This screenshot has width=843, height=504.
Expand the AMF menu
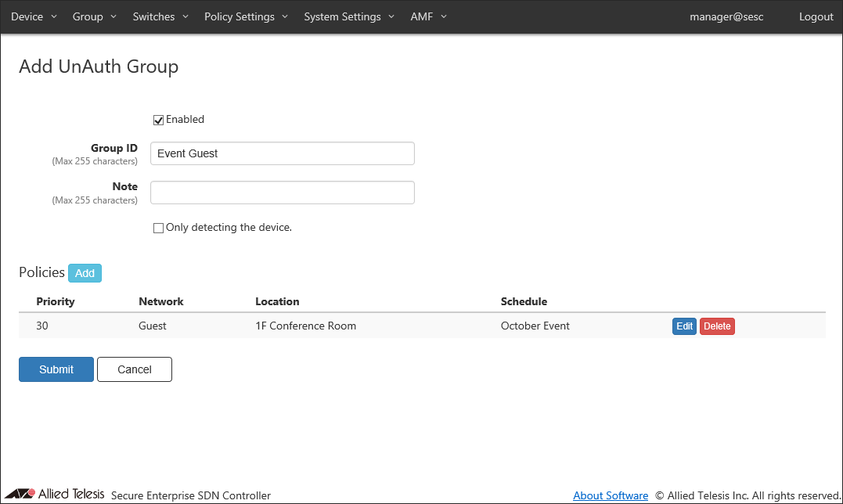(428, 16)
